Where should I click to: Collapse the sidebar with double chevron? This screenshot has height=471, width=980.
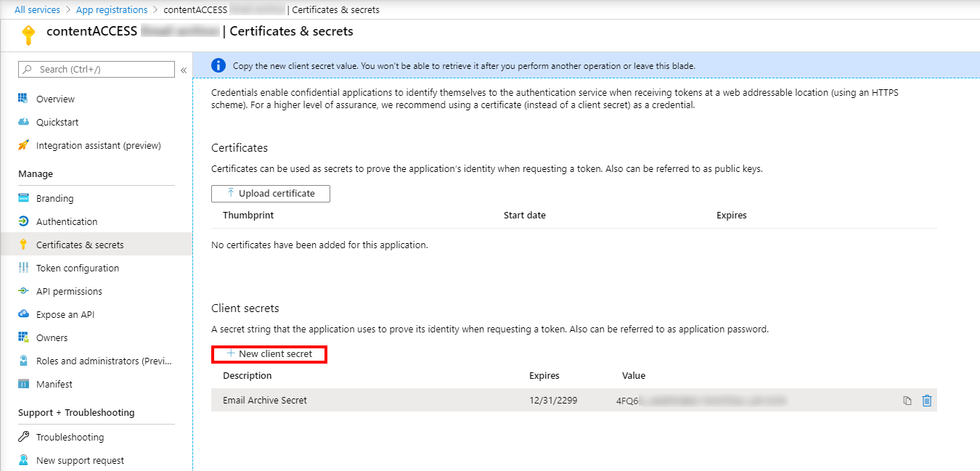click(x=184, y=70)
